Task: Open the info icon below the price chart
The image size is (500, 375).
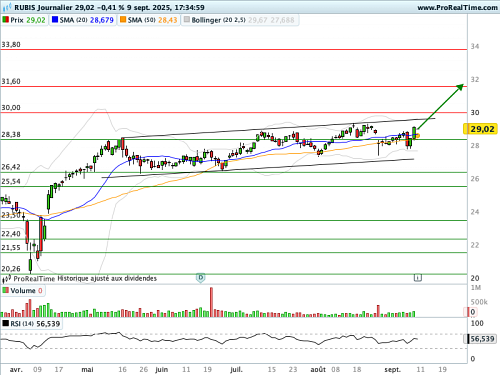Action: coord(418,277)
